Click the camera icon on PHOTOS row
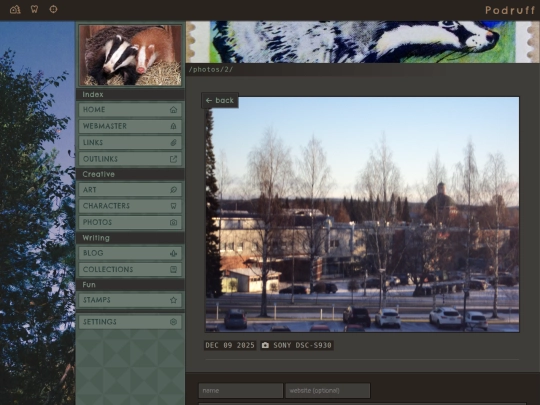 (173, 222)
